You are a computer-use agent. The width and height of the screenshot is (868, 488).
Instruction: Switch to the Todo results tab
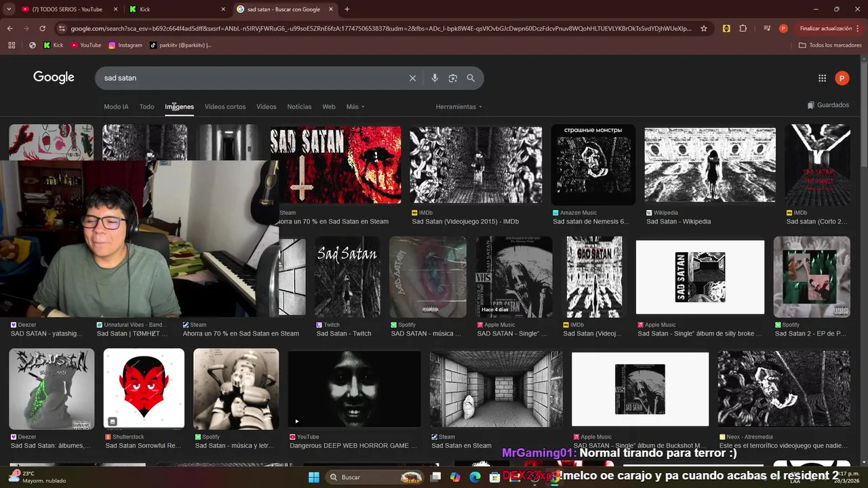146,106
